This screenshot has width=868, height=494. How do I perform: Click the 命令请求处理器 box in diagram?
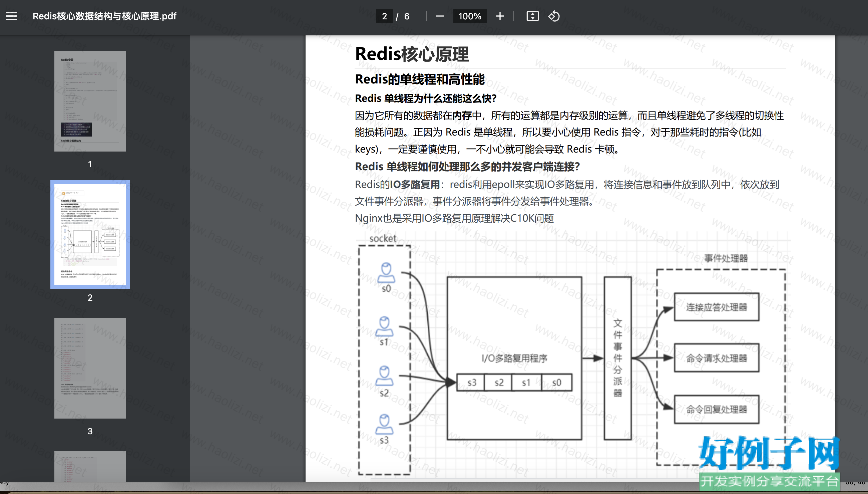[x=716, y=358]
